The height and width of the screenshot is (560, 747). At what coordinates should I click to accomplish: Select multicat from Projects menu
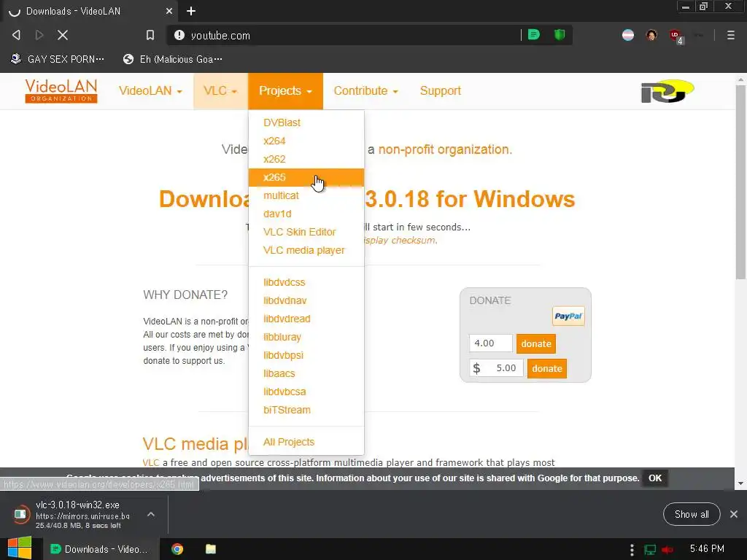click(306, 195)
